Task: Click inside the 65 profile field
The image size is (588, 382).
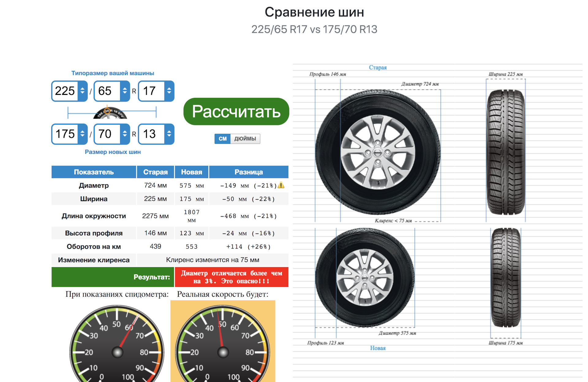Action: coord(107,91)
